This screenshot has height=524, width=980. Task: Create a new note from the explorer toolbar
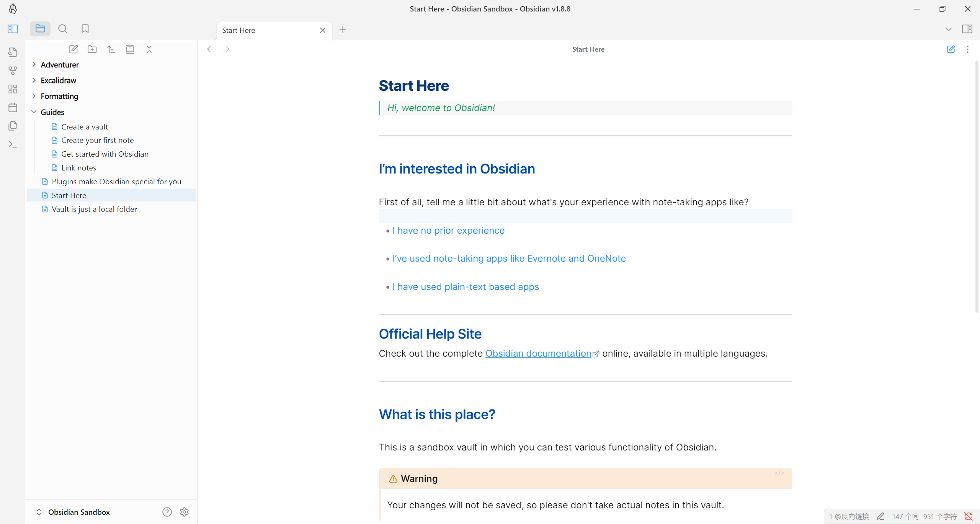coord(73,49)
